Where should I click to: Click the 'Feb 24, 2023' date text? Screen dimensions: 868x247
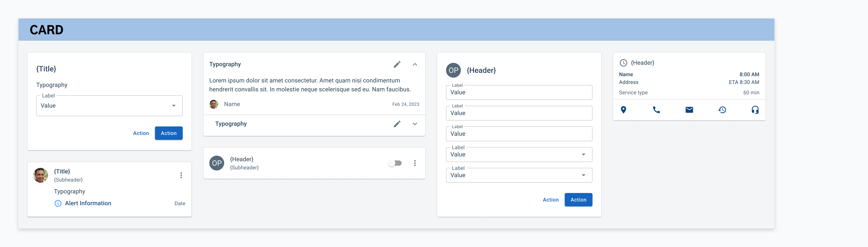coord(406,104)
